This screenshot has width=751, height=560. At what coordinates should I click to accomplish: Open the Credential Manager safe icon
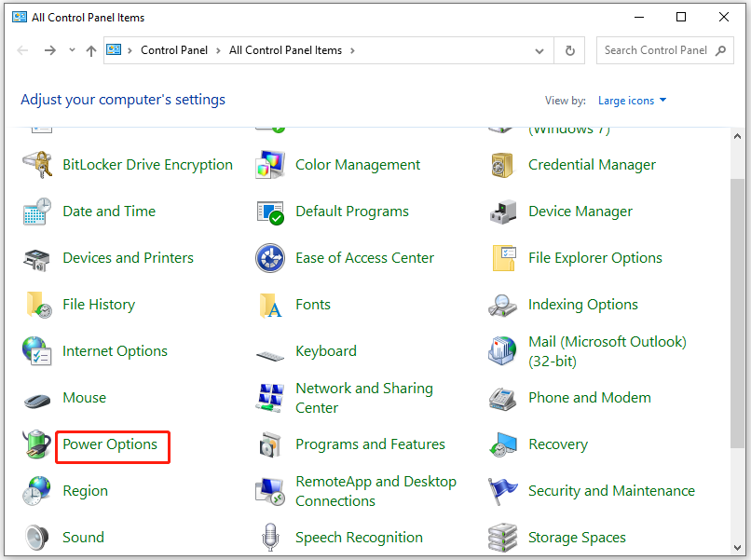pos(502,165)
